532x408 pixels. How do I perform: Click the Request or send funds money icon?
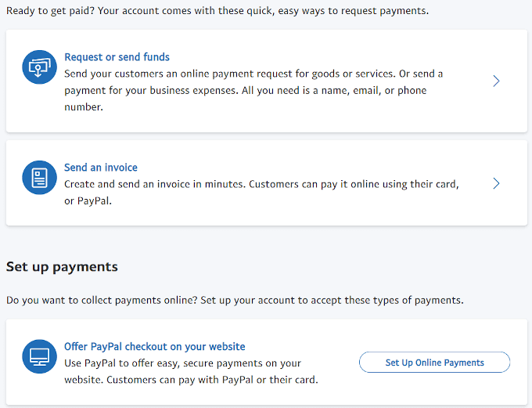(x=40, y=68)
